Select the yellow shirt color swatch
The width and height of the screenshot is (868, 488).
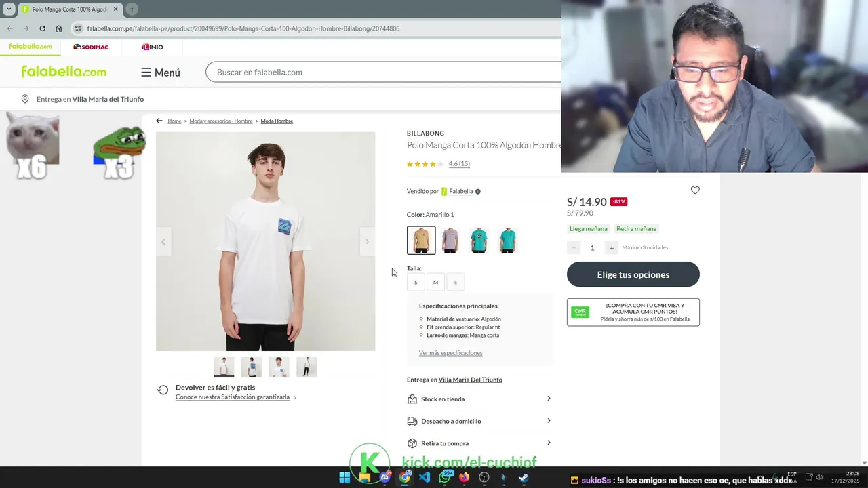[421, 241]
